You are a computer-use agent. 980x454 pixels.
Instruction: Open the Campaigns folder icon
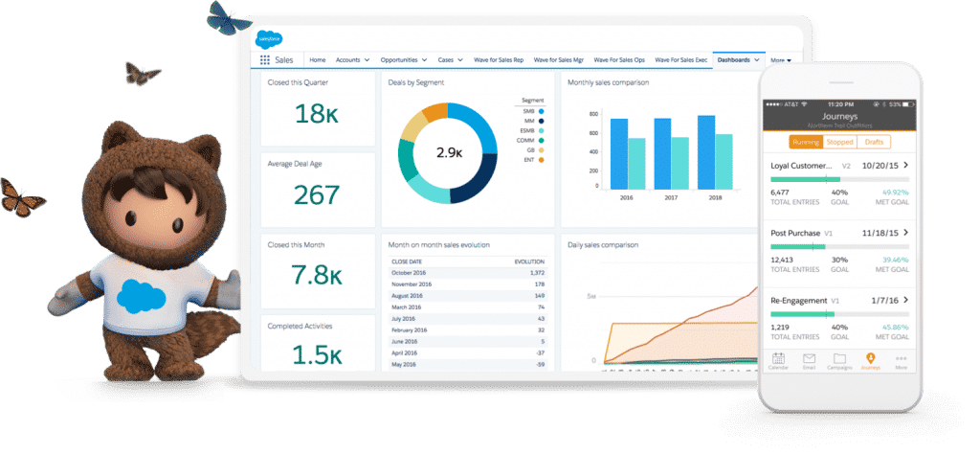pyautogui.click(x=838, y=360)
